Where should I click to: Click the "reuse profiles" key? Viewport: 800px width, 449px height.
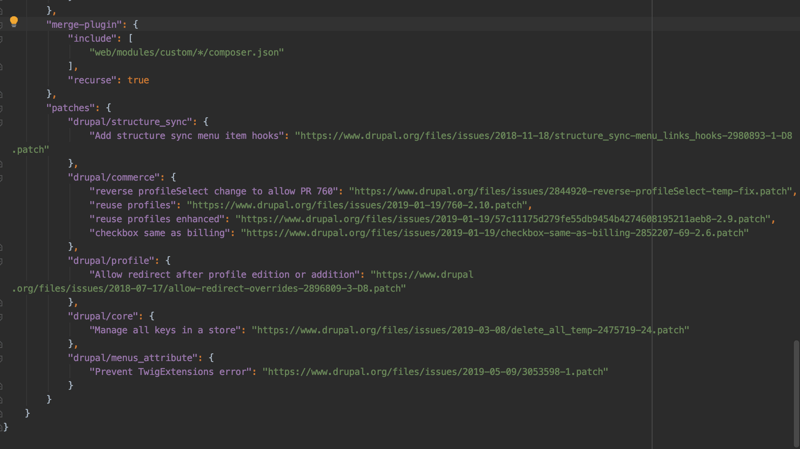[133, 205]
